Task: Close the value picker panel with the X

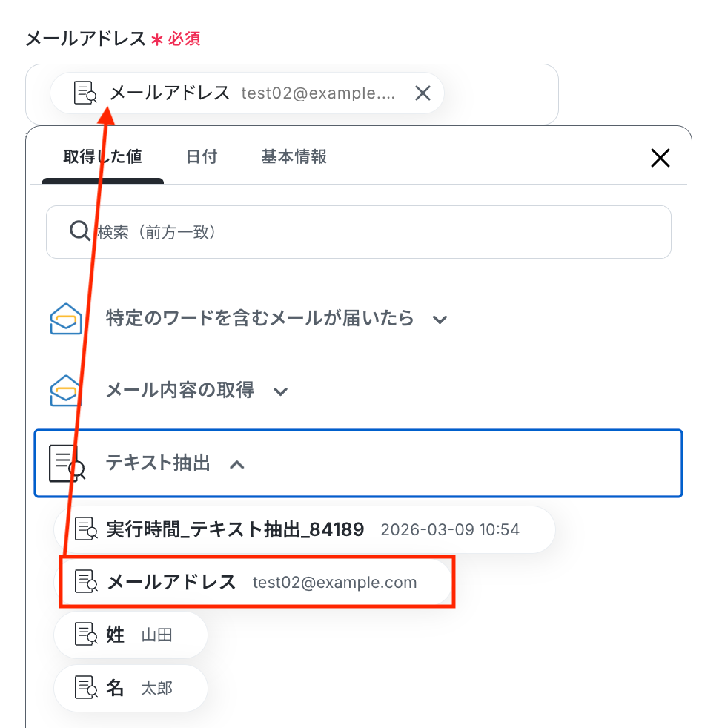Action: [x=660, y=158]
